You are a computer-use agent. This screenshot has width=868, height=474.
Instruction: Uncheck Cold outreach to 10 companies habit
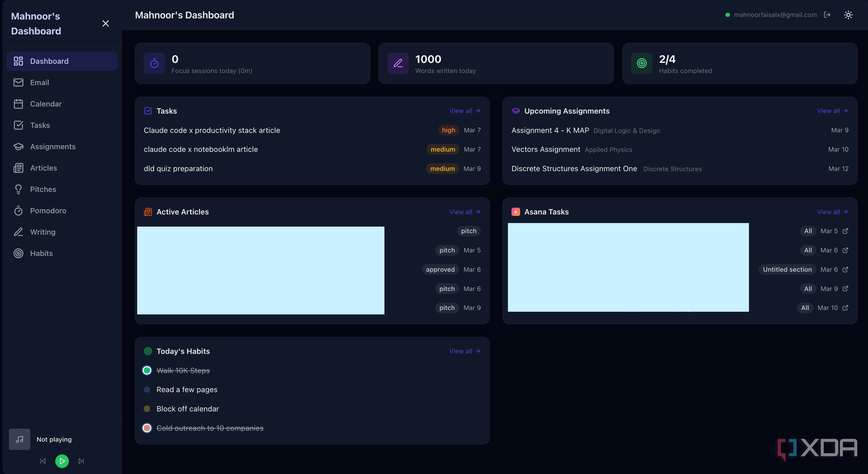click(147, 428)
